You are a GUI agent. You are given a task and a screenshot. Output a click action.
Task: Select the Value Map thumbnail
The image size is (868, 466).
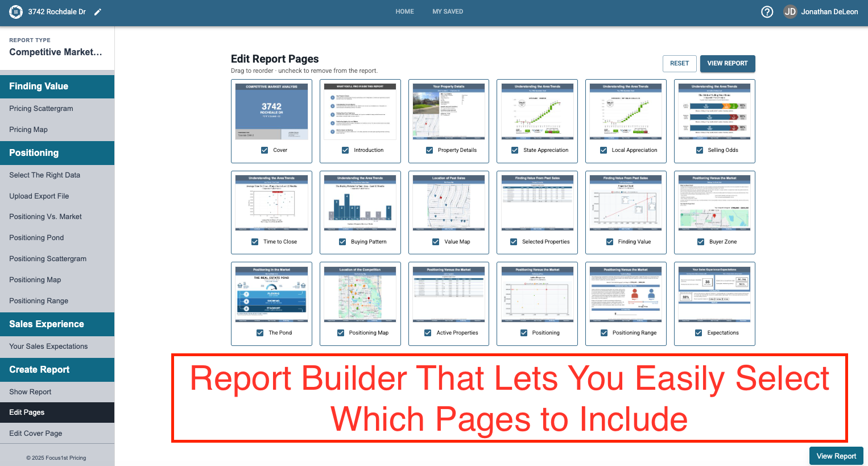click(x=449, y=203)
